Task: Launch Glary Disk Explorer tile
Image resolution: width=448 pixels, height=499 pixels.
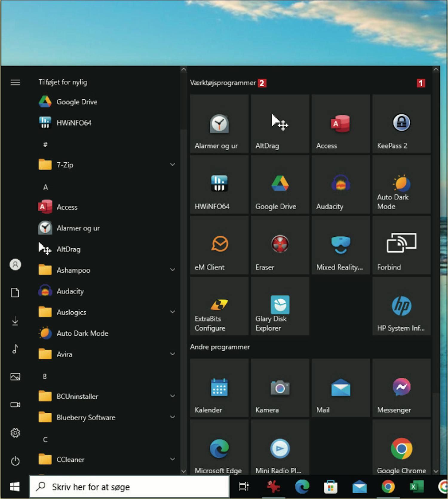Action: [280, 306]
